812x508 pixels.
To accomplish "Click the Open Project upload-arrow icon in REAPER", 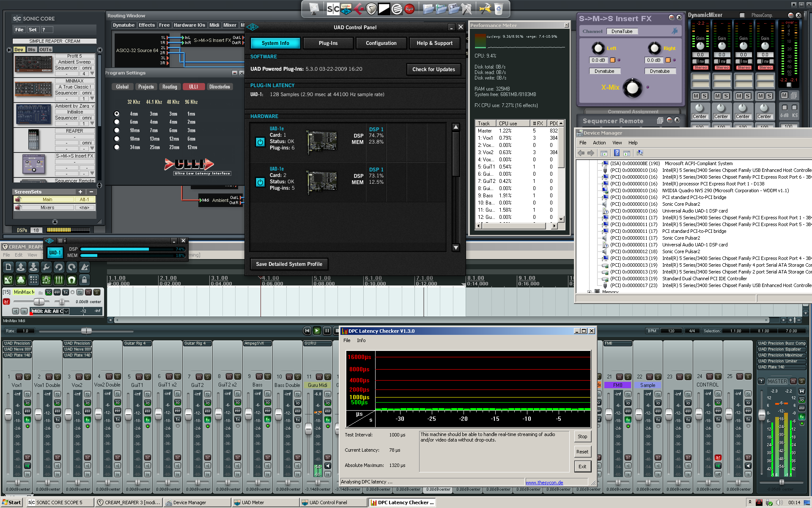I will coord(21,267).
